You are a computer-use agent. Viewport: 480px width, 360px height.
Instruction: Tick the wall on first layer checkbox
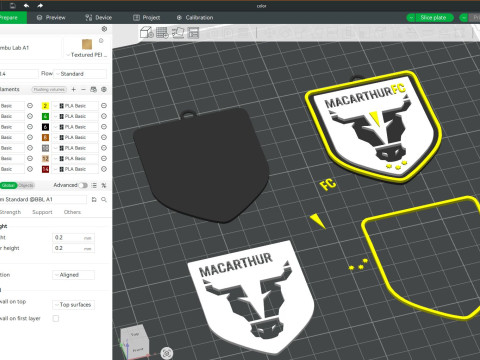click(x=56, y=318)
